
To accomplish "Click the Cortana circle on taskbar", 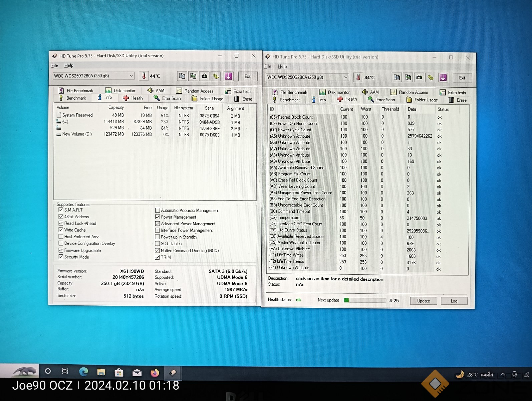I will tap(48, 371).
